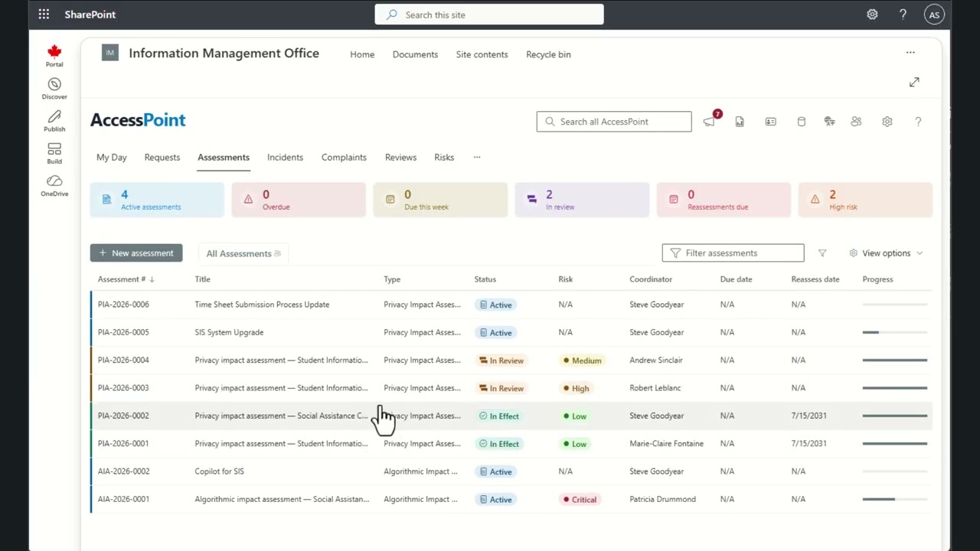Open Site contents in site navigation
The height and width of the screenshot is (551, 980).
click(482, 54)
